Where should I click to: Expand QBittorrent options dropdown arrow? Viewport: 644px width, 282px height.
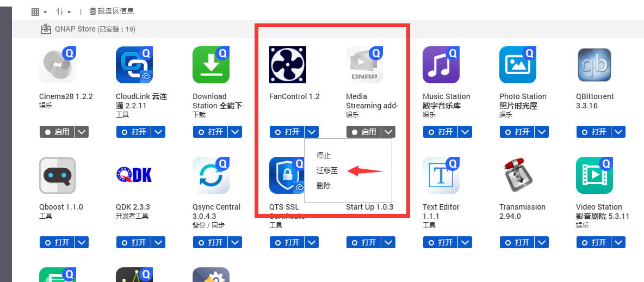pyautogui.click(x=618, y=132)
